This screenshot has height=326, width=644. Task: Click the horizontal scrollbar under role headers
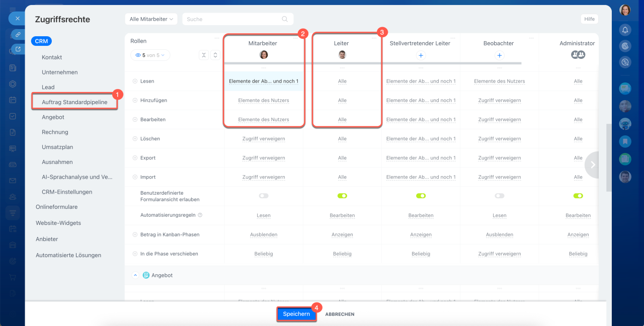click(x=372, y=63)
